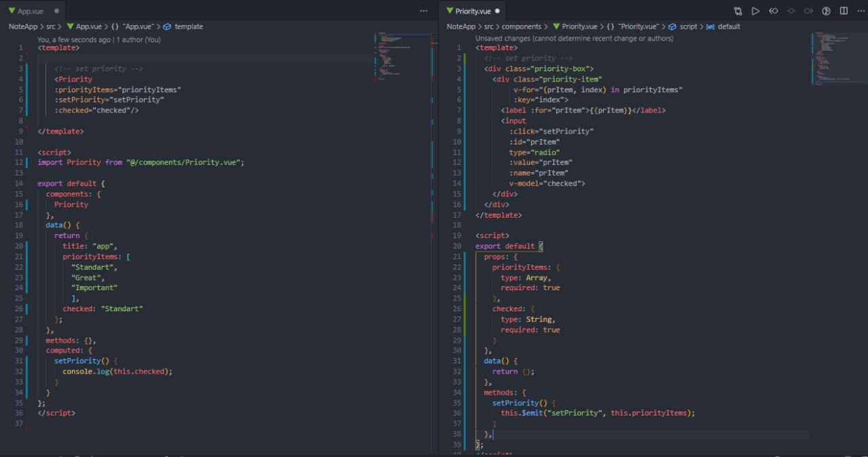868x457 pixels.
Task: Toggle file blame annotations icon
Action: tap(826, 11)
